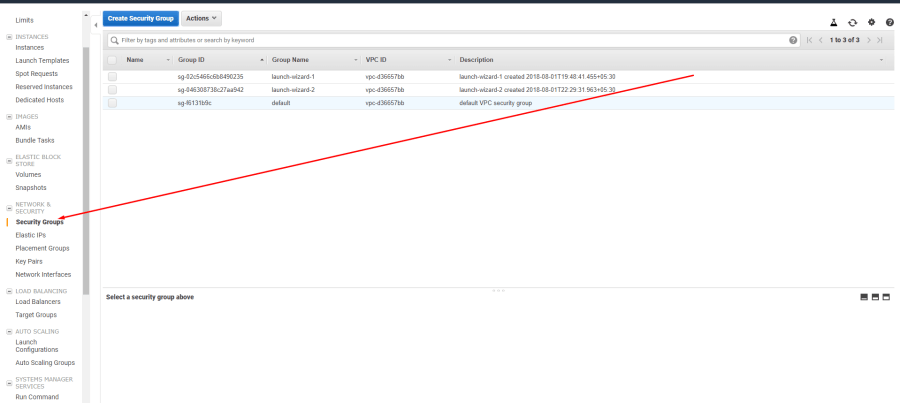Open Key Pairs in sidebar
The height and width of the screenshot is (403, 900).
point(29,261)
